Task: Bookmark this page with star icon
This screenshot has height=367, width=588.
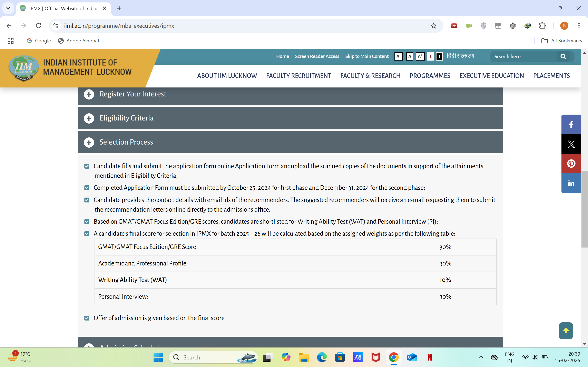Action: click(x=433, y=26)
